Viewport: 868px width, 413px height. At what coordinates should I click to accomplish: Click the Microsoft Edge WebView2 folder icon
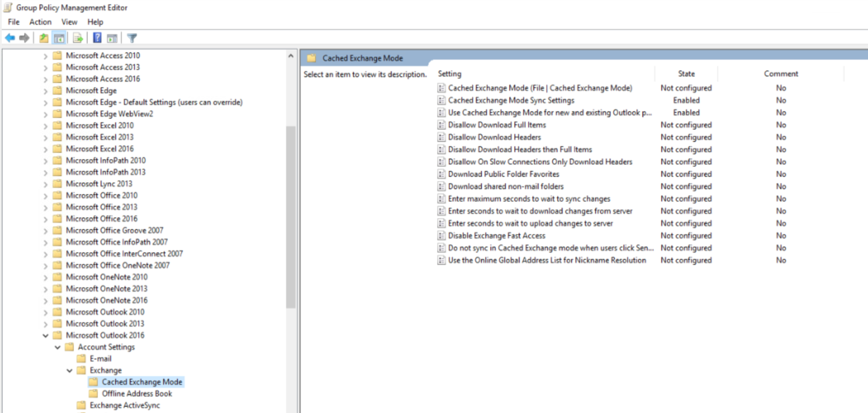pyautogui.click(x=57, y=114)
